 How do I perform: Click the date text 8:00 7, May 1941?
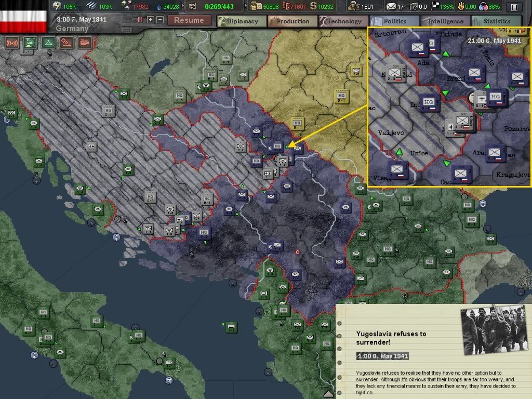[x=82, y=20]
